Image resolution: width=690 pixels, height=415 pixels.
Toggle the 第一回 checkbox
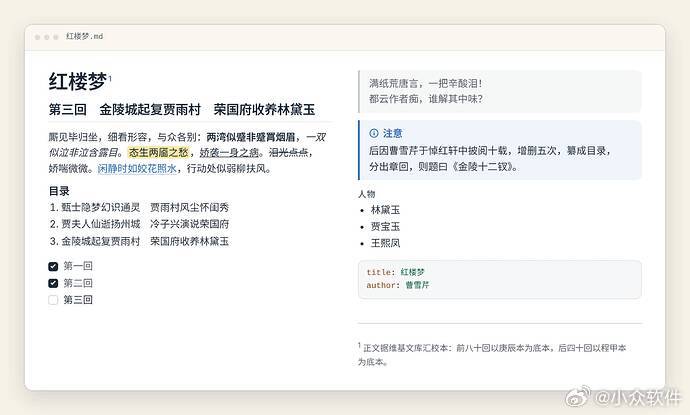click(53, 266)
